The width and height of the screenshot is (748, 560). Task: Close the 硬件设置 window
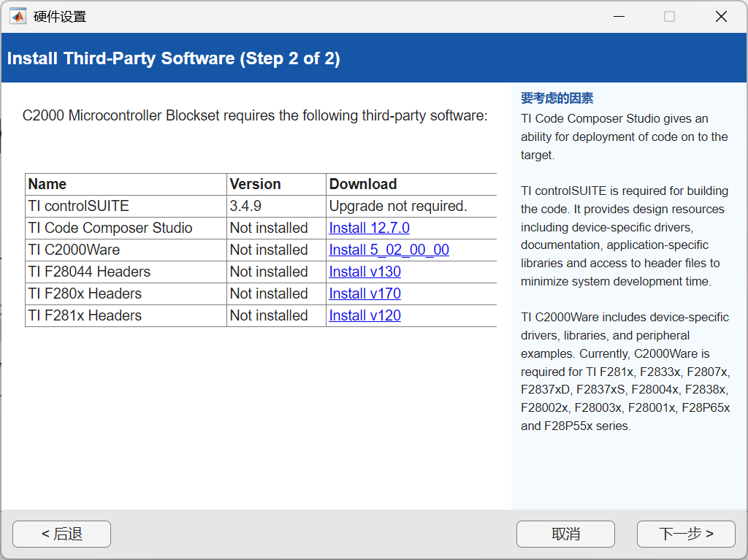pos(721,17)
